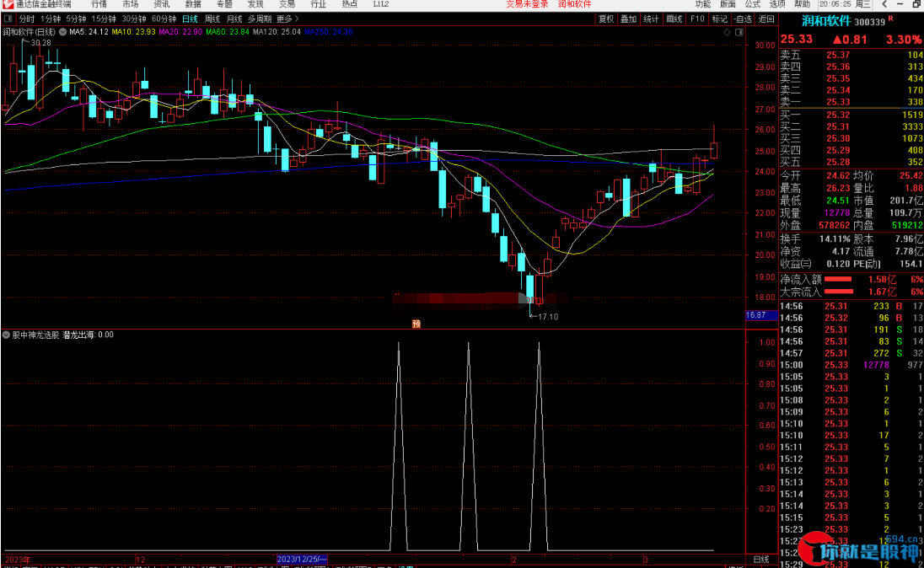Click the 画线 drawing button

[x=674, y=19]
